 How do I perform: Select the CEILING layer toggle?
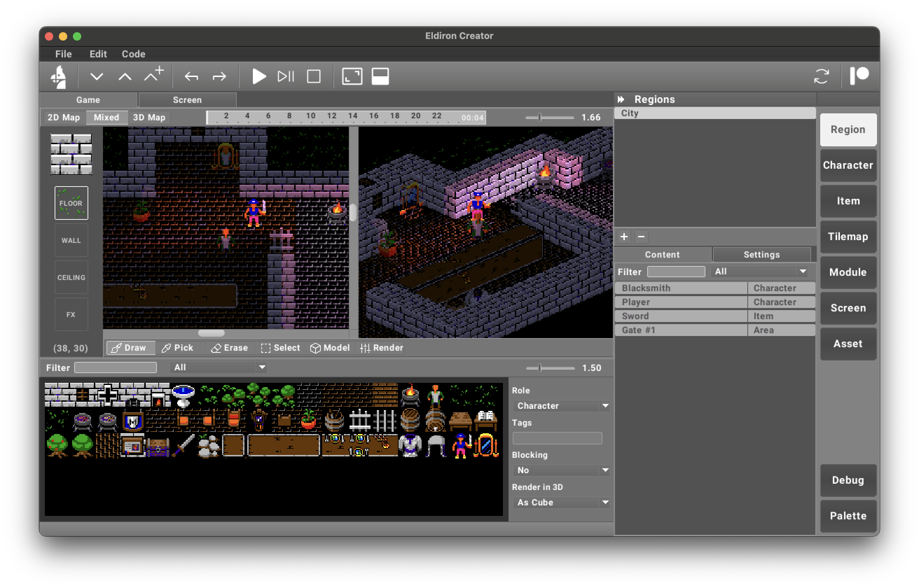[x=71, y=278]
